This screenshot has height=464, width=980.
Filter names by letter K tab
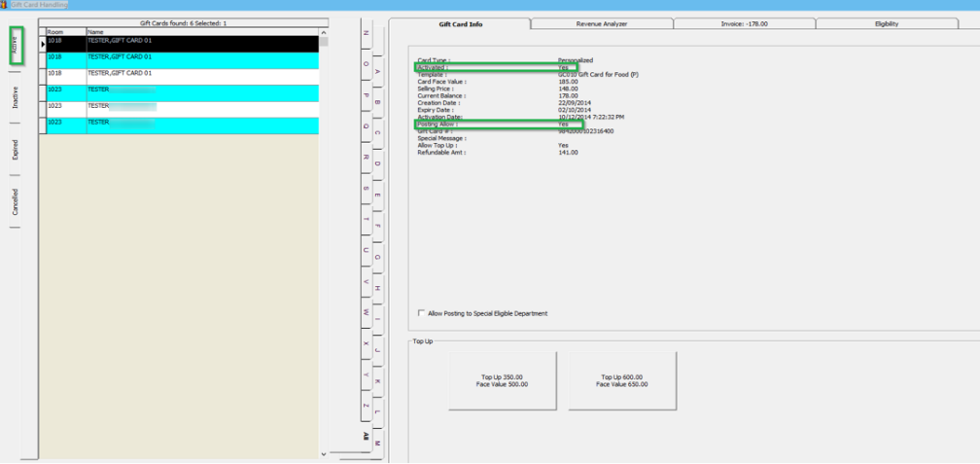click(x=377, y=381)
